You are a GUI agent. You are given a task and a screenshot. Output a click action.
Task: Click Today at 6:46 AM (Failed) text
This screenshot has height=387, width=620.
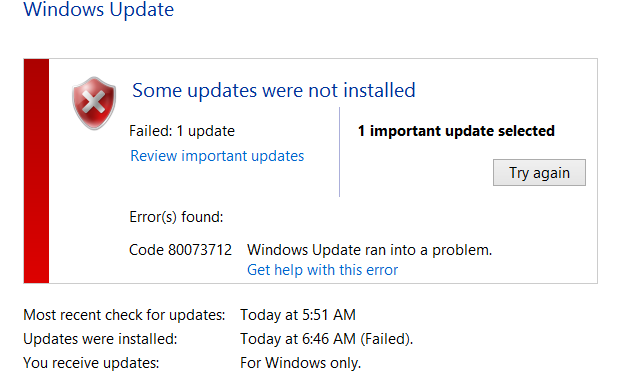[327, 339]
